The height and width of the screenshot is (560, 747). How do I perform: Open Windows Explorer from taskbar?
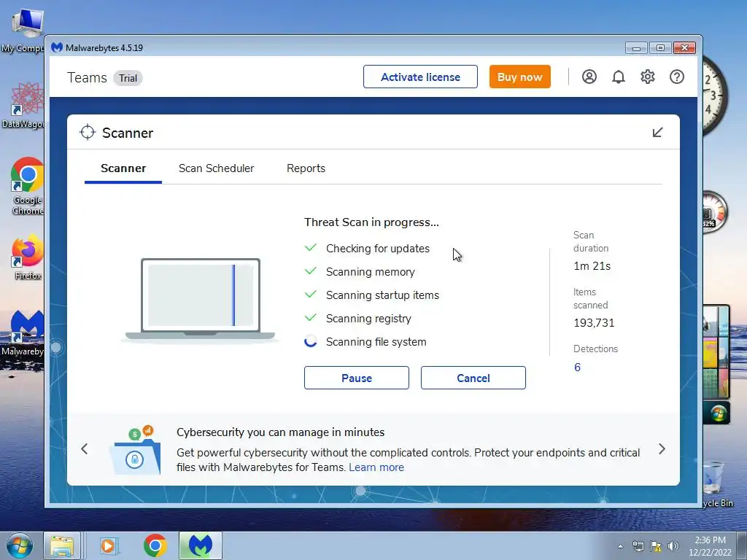(x=62, y=545)
